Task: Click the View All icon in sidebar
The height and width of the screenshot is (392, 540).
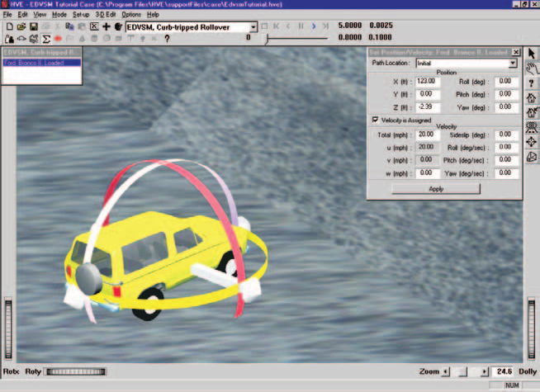Action: (x=532, y=127)
